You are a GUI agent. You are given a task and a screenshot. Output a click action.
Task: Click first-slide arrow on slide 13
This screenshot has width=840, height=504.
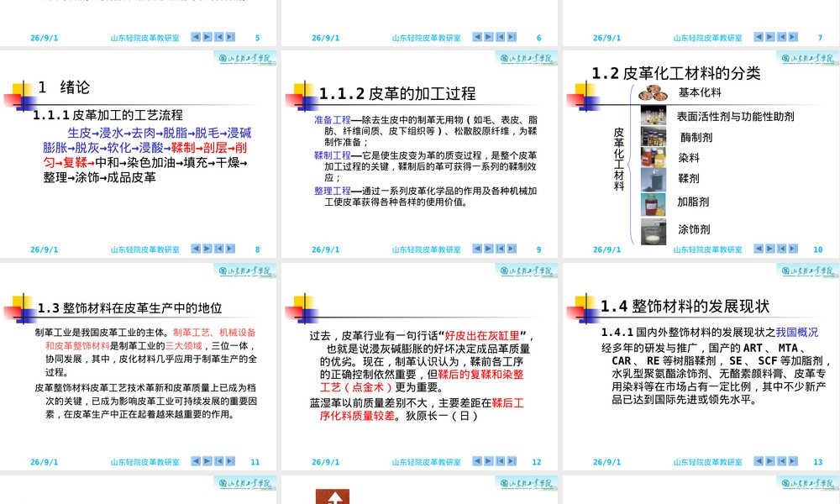coord(781,460)
